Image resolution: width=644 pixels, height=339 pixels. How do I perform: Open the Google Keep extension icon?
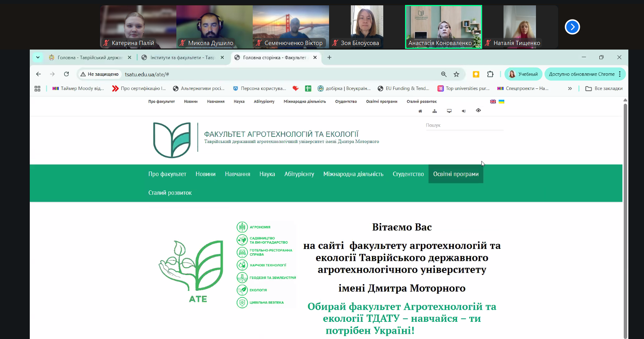pos(476,74)
